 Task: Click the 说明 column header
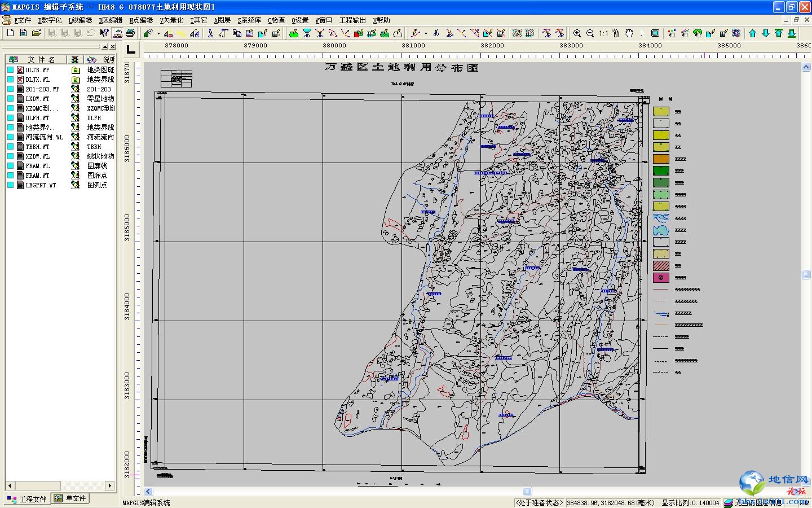[100, 59]
